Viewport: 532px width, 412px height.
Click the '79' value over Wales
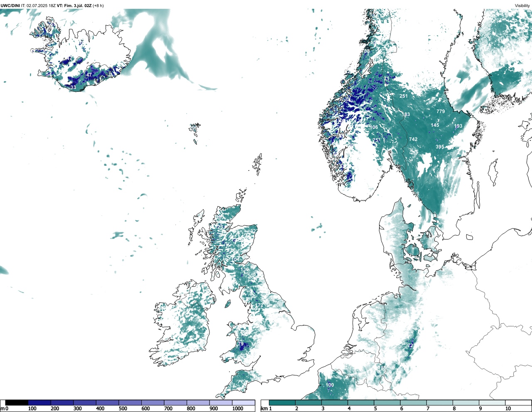pos(241,344)
